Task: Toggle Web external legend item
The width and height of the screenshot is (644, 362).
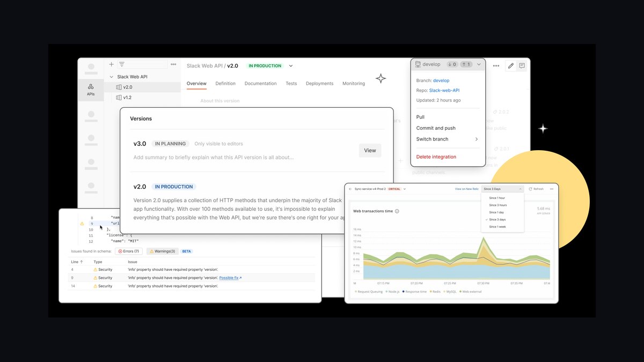Action: click(x=470, y=291)
